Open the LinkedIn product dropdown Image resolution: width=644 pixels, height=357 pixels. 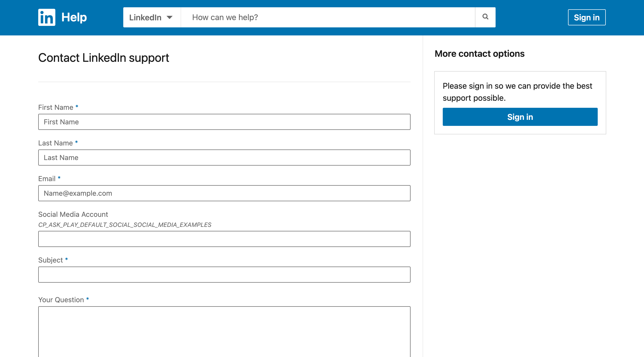(x=151, y=17)
